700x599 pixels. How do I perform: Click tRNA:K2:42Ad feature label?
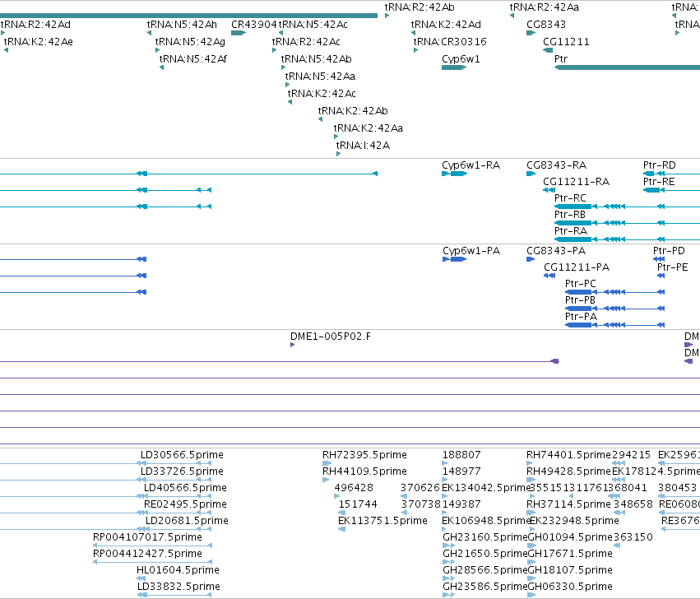447,25
